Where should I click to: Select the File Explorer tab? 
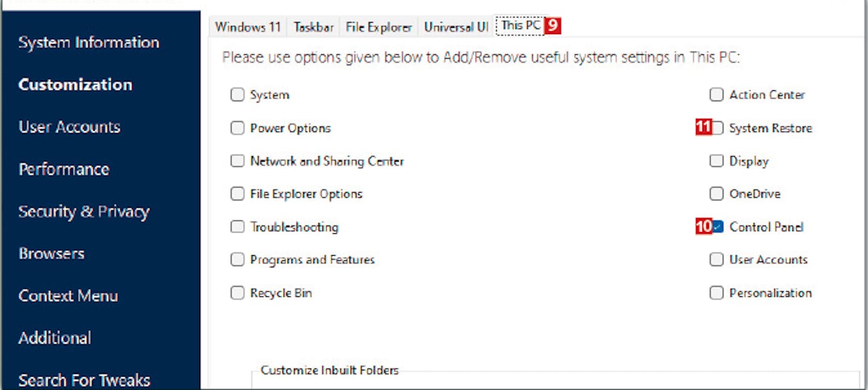[378, 27]
